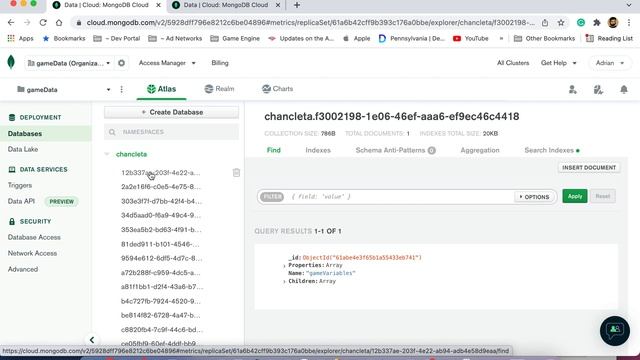The width and height of the screenshot is (640, 360).
Task: Collapse the chancleta database tree
Action: click(107, 154)
